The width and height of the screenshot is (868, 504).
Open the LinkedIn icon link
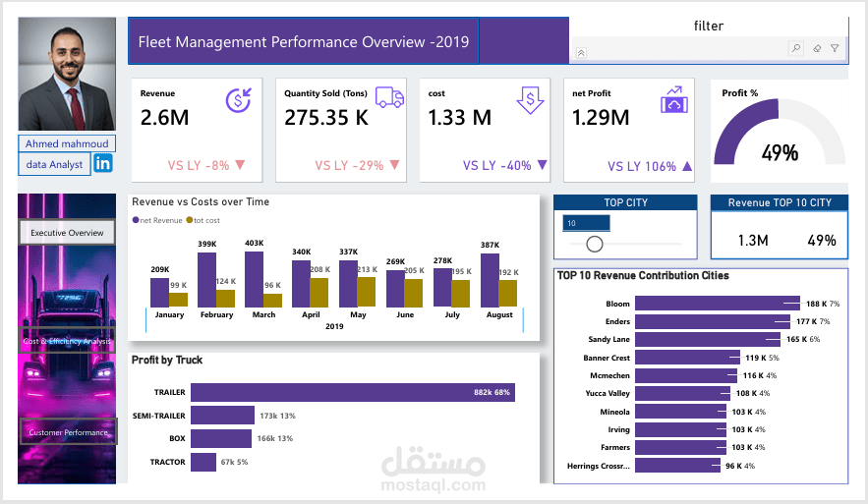(103, 163)
